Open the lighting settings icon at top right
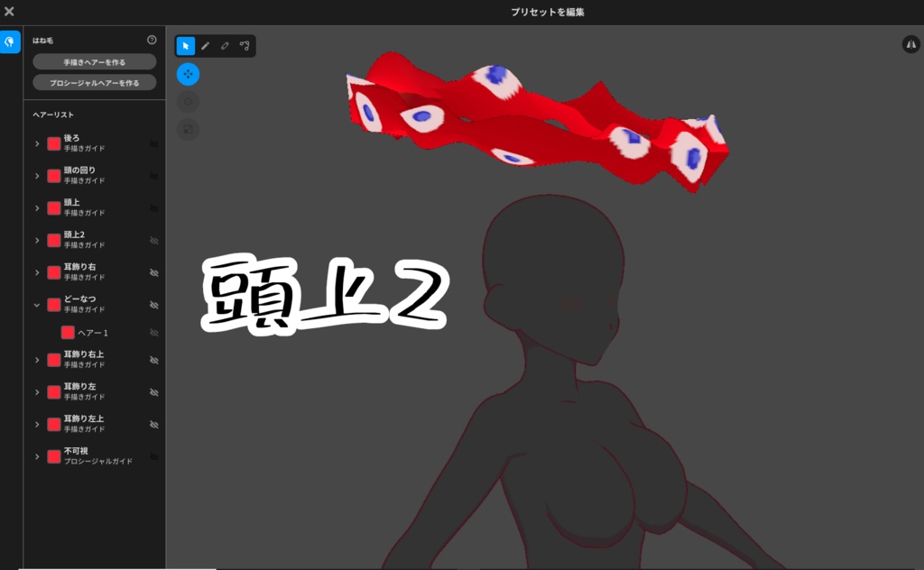Viewport: 924px width, 570px height. tap(911, 43)
